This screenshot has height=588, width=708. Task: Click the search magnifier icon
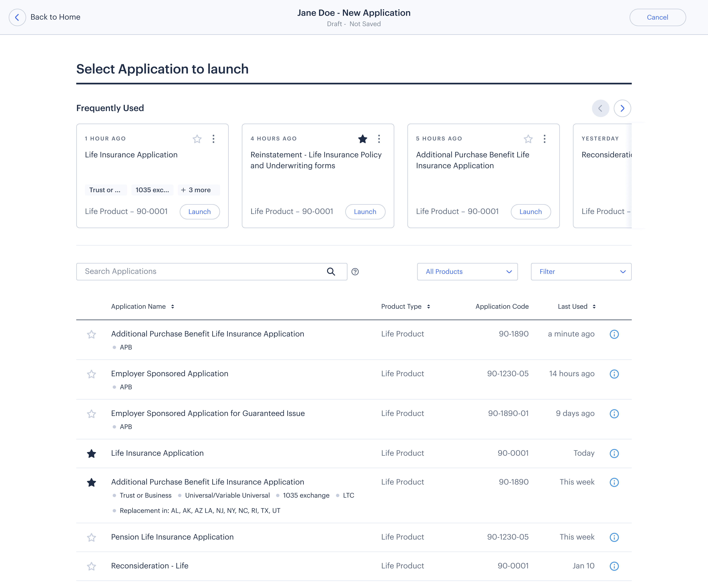pos(331,272)
